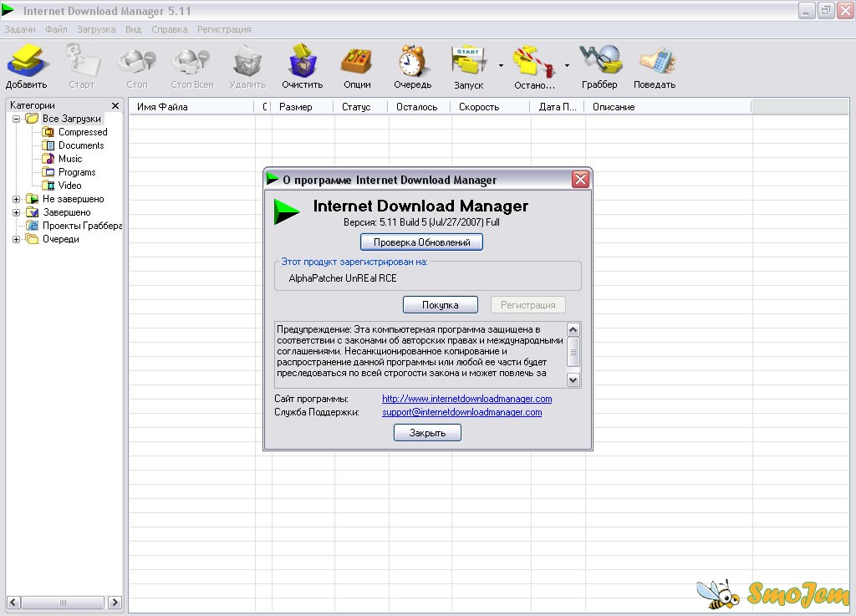Image resolution: width=856 pixels, height=616 pixels.
Task: Open the Запуск queue dropdown arrow
Action: pyautogui.click(x=501, y=65)
